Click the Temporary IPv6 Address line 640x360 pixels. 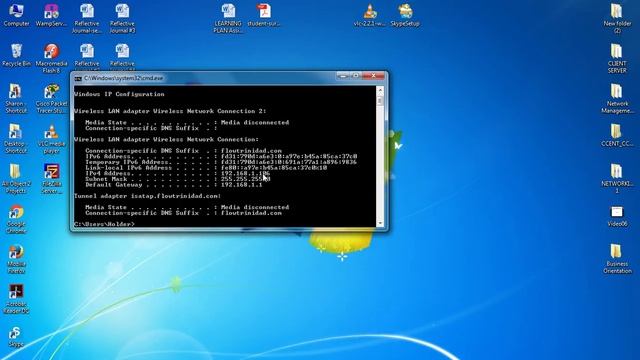[x=221, y=162]
